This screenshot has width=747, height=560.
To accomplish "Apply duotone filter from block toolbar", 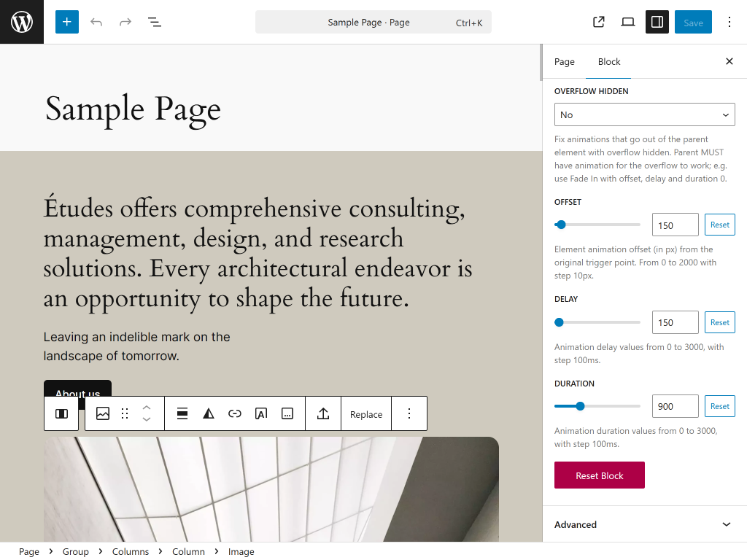I will [x=209, y=413].
